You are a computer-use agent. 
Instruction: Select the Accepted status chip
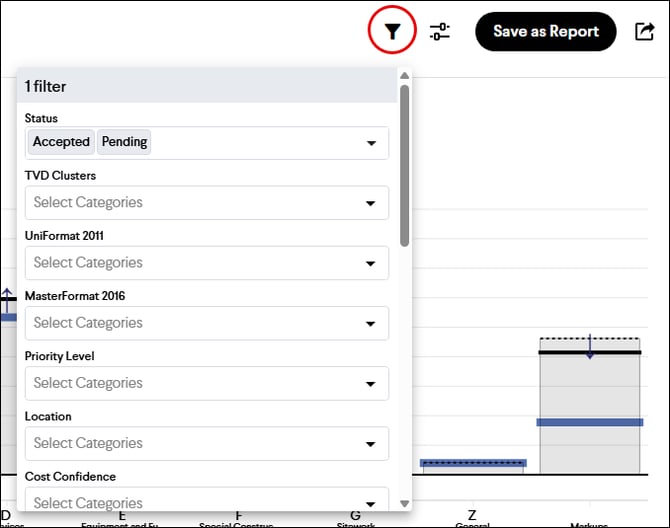pyautogui.click(x=61, y=142)
